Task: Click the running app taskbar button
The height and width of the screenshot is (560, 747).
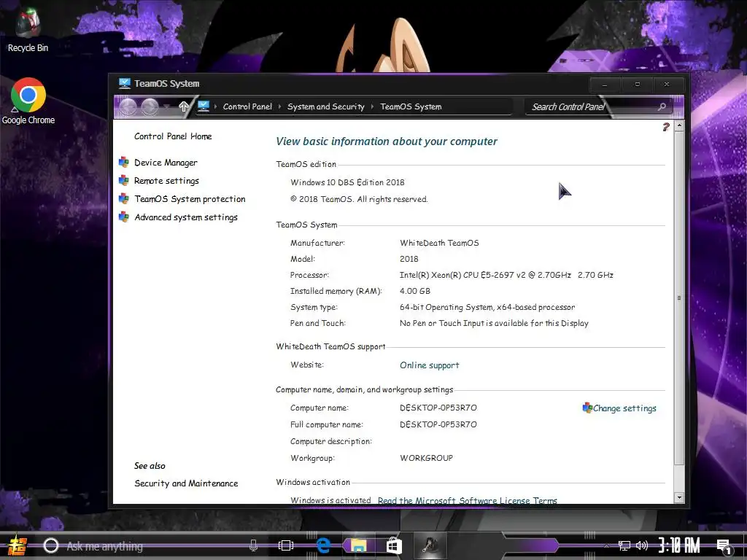Action: pyautogui.click(x=430, y=545)
